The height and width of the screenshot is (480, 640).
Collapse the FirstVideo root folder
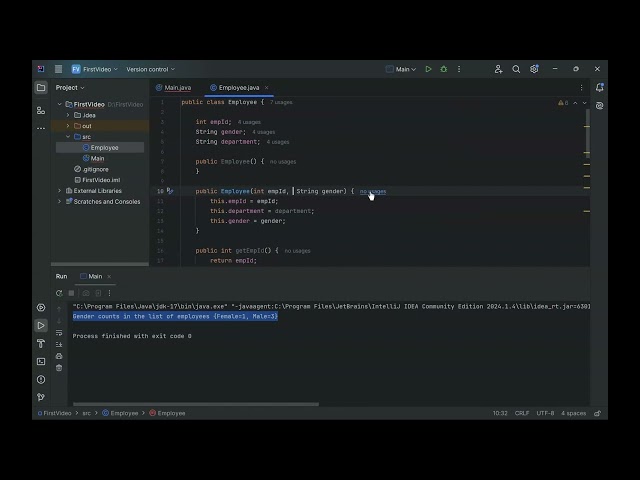pos(60,104)
